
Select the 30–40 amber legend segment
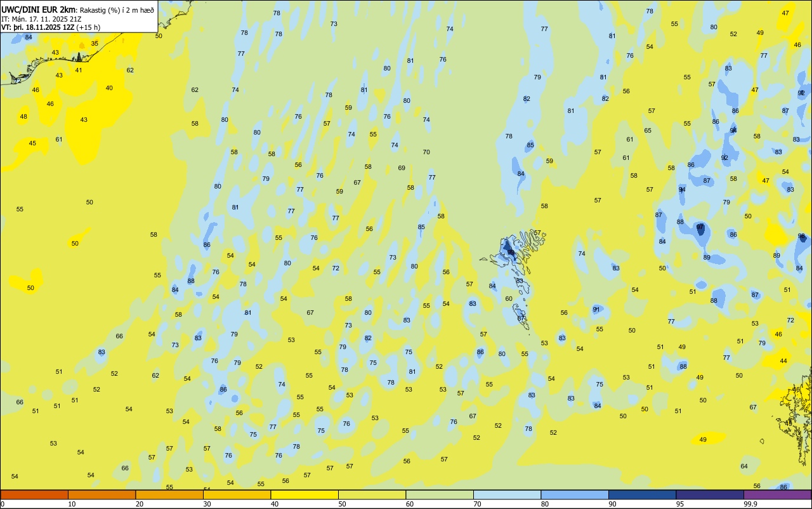pyautogui.click(x=237, y=494)
